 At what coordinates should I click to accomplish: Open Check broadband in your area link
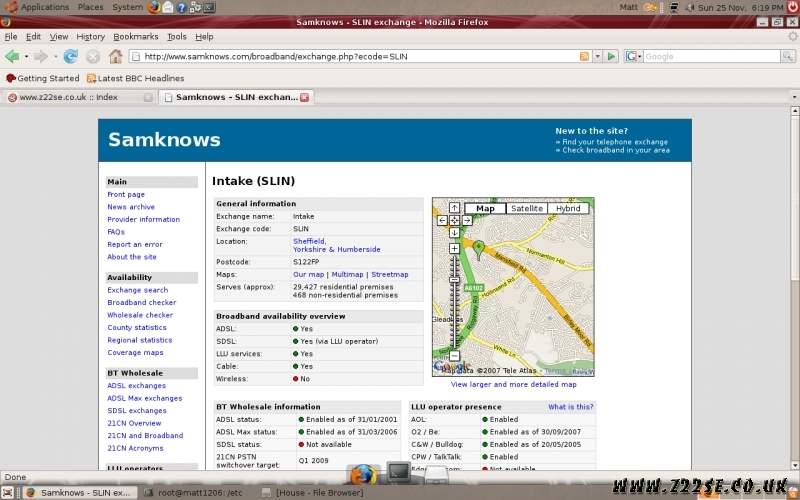point(616,150)
